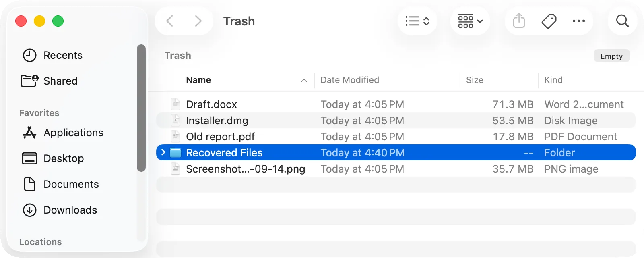Click the Installer.dmg file icon
644x258 pixels.
click(175, 120)
